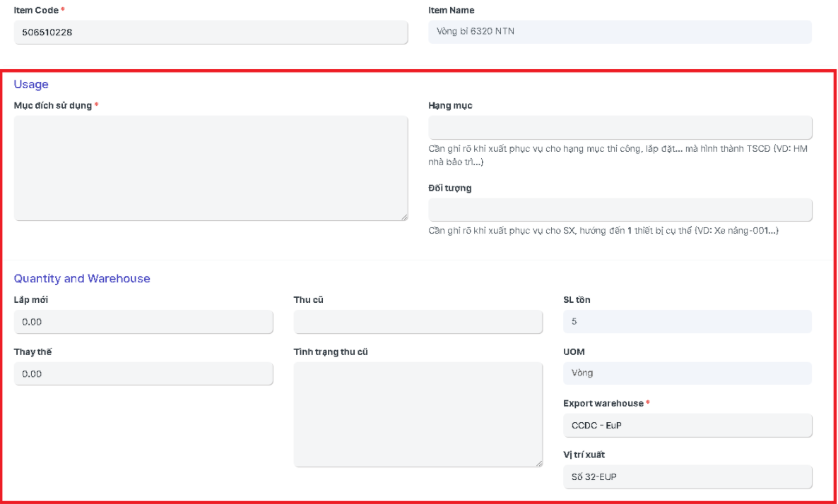The height and width of the screenshot is (504, 838).
Task: Click the Export warehouse label
Action: [603, 404]
